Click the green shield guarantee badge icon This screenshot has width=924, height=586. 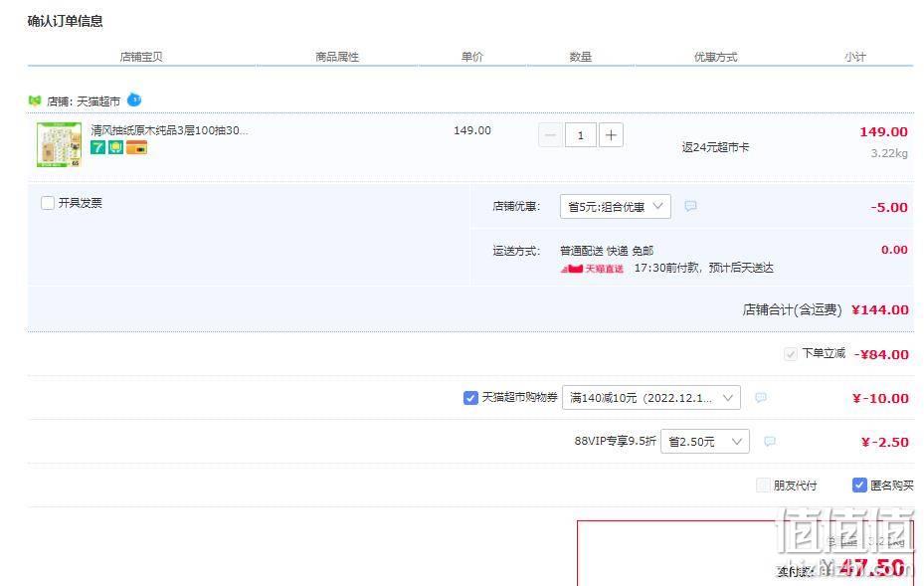tap(115, 147)
